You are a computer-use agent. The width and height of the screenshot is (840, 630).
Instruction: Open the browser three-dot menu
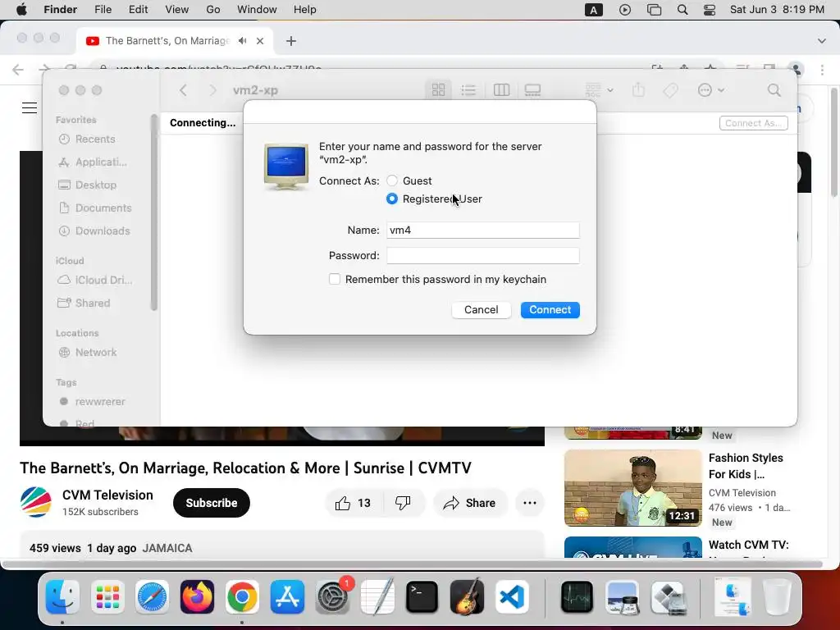(x=822, y=70)
